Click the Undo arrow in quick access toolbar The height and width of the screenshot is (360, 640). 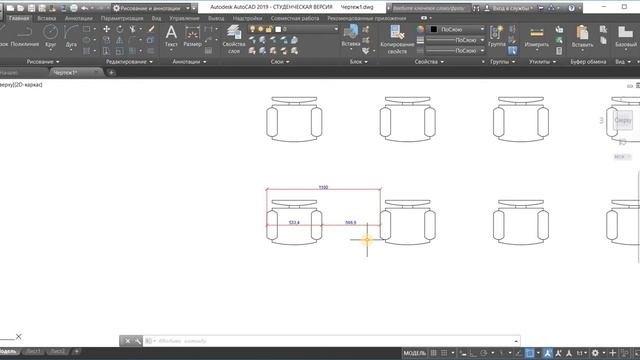84,8
